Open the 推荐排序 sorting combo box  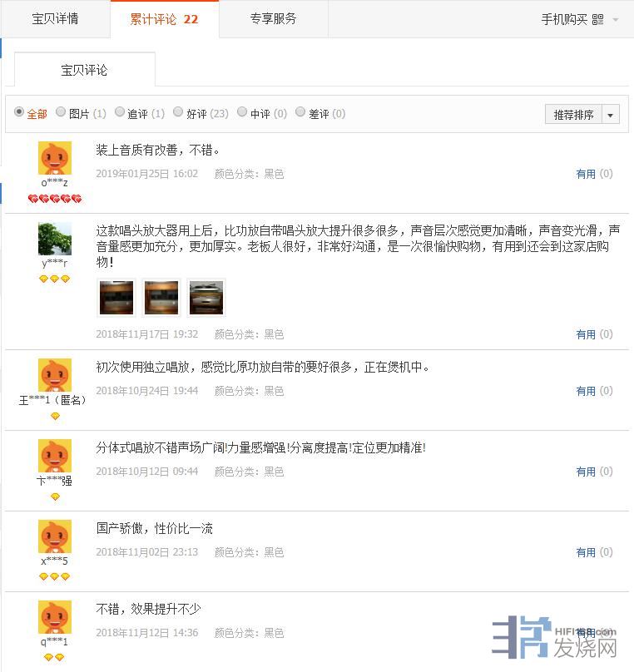582,115
